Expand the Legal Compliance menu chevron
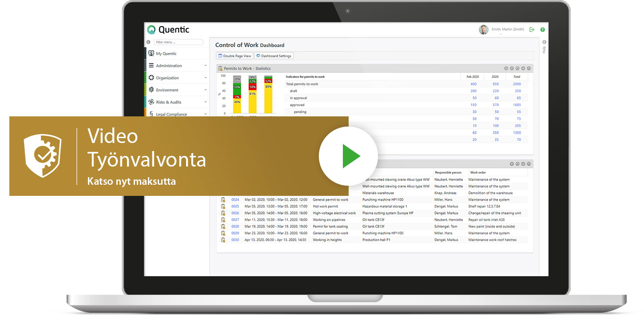The width and height of the screenshot is (644, 322). (205, 114)
